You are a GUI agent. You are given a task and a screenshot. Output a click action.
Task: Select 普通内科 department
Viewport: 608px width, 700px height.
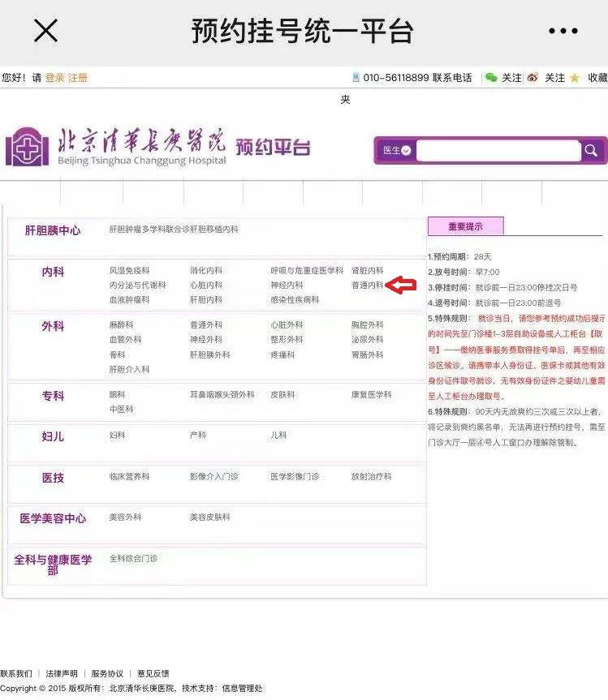pyautogui.click(x=367, y=286)
